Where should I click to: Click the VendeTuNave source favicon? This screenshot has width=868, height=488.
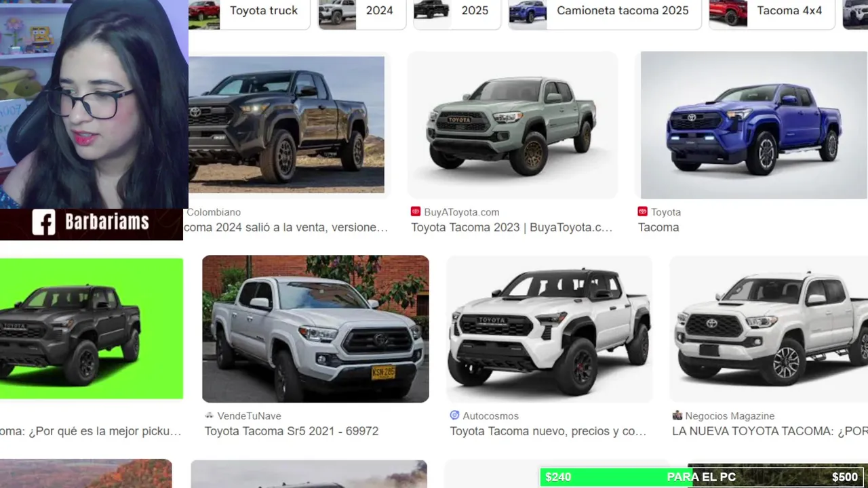click(x=210, y=415)
